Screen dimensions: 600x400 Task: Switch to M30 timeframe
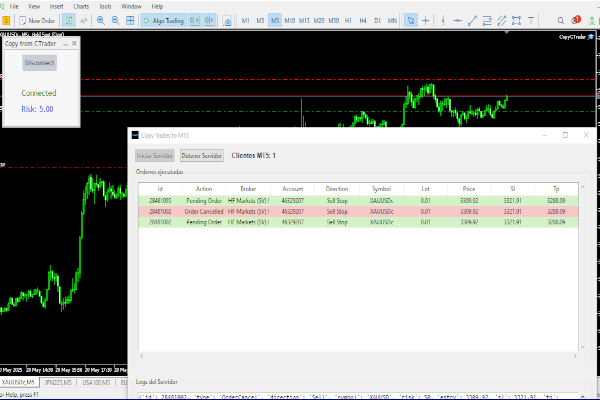pyautogui.click(x=334, y=21)
